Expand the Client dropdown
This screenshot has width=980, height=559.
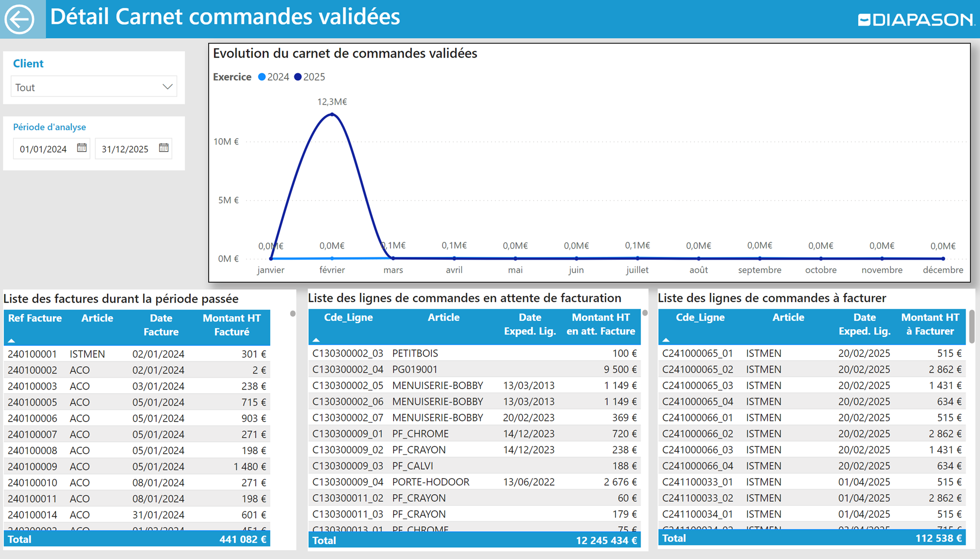167,87
